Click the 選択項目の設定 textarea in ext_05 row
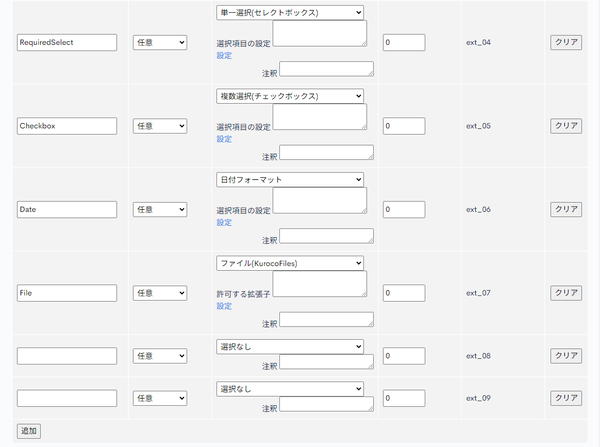The image size is (600, 447). (320, 117)
